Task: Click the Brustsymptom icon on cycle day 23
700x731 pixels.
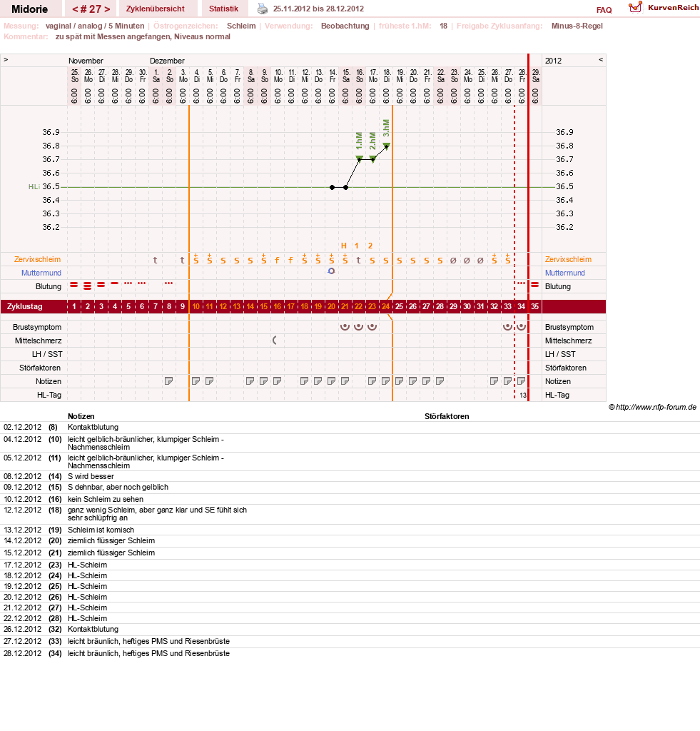Action: (x=372, y=327)
